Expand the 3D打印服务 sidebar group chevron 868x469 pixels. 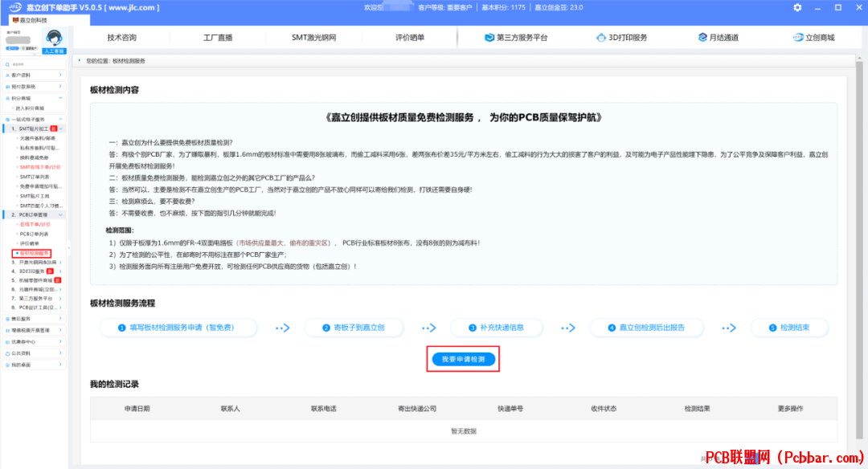60,271
